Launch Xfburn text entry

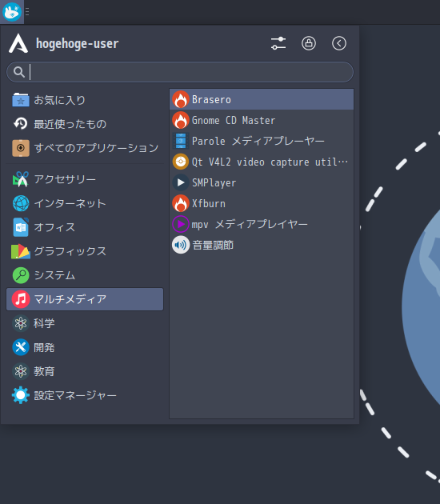coord(208,203)
